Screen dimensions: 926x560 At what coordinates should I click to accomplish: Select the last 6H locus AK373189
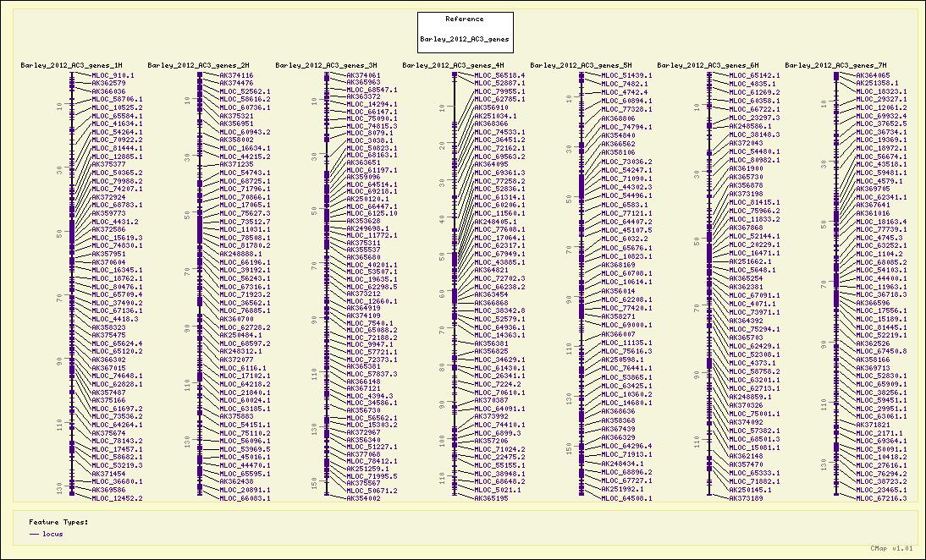746,499
